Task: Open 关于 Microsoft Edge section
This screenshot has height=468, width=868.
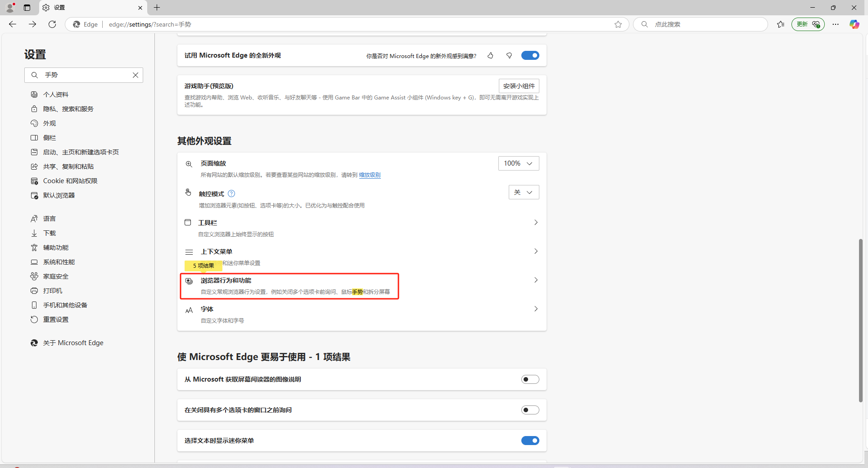Action: tap(73, 343)
